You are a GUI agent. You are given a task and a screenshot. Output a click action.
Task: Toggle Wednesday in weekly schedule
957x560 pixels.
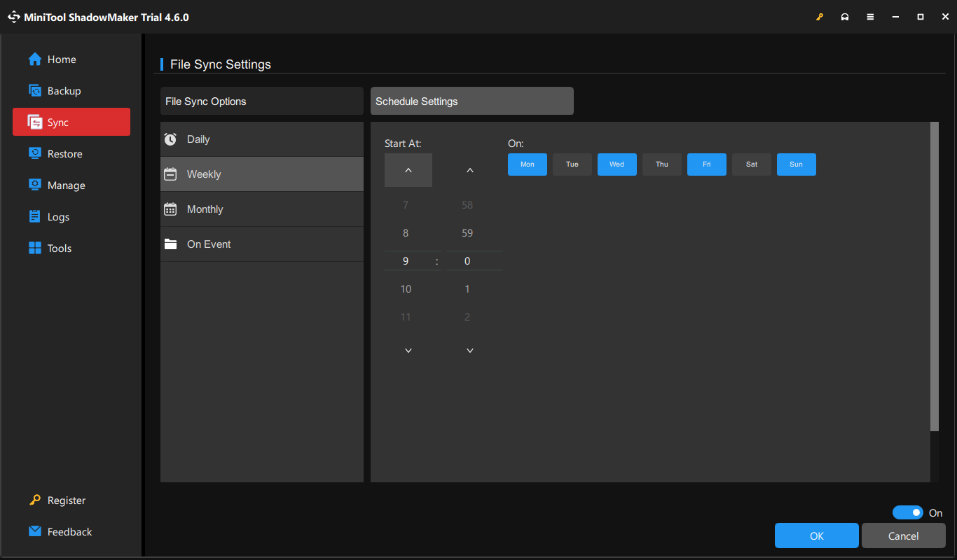click(x=617, y=164)
